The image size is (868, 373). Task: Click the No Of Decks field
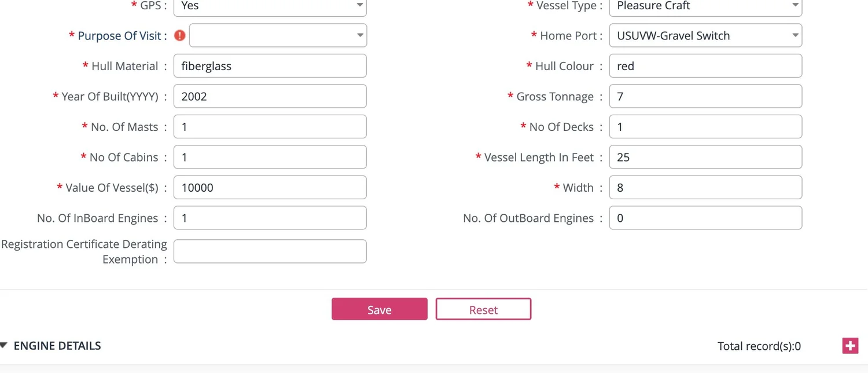705,127
